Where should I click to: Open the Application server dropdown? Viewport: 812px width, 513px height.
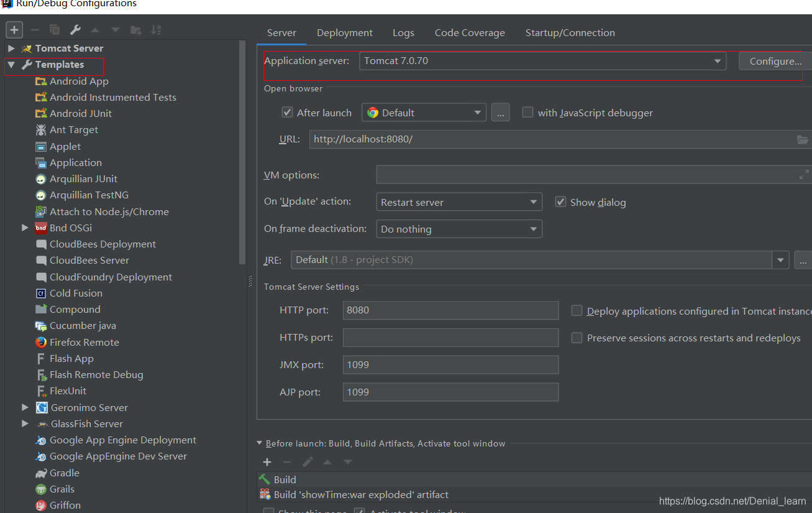(542, 61)
